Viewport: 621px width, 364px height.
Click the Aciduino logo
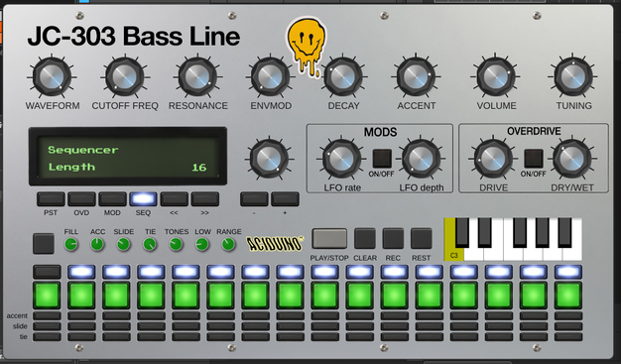pos(275,244)
